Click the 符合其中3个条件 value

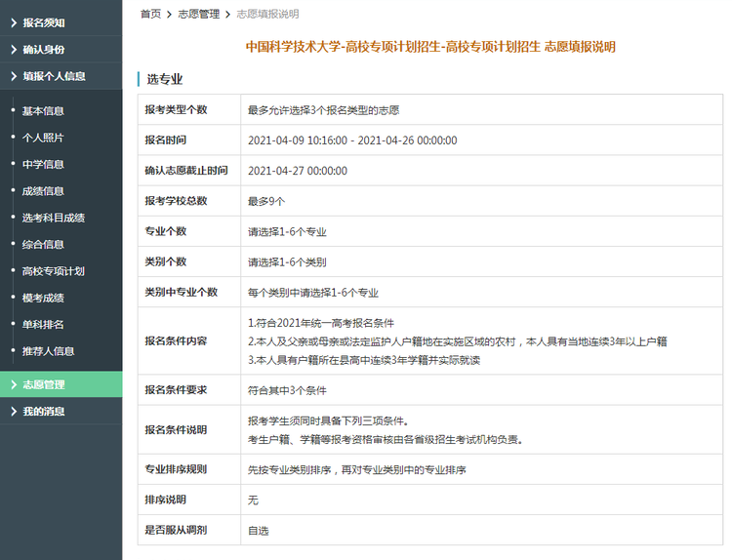[287, 390]
